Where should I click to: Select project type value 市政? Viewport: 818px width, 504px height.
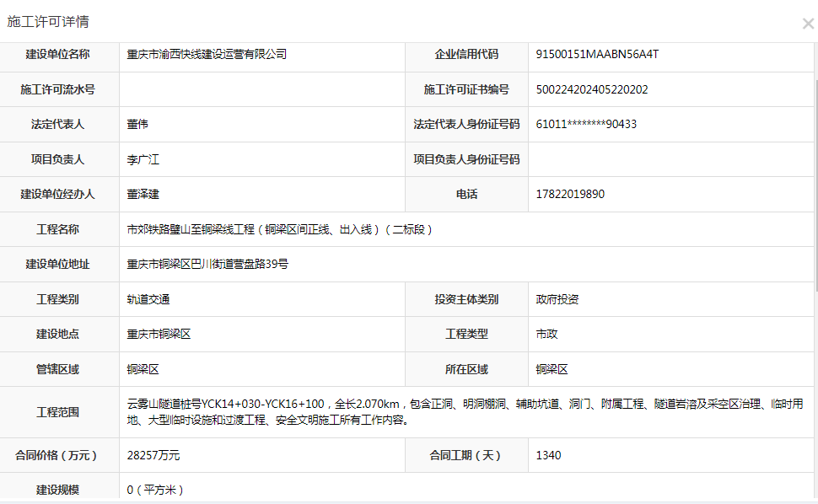pyautogui.click(x=546, y=335)
